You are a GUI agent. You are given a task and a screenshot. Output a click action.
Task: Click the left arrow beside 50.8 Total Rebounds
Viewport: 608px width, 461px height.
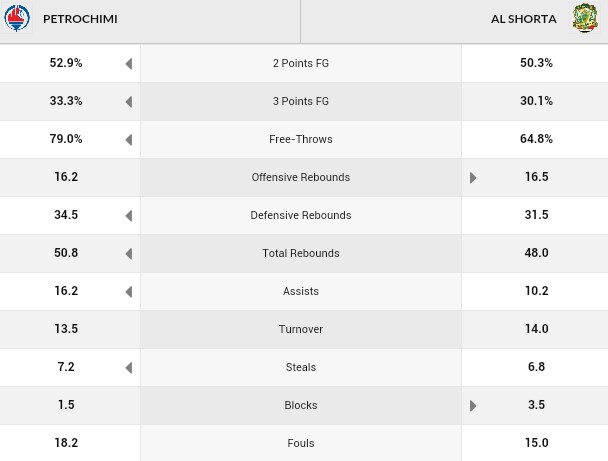tap(129, 254)
